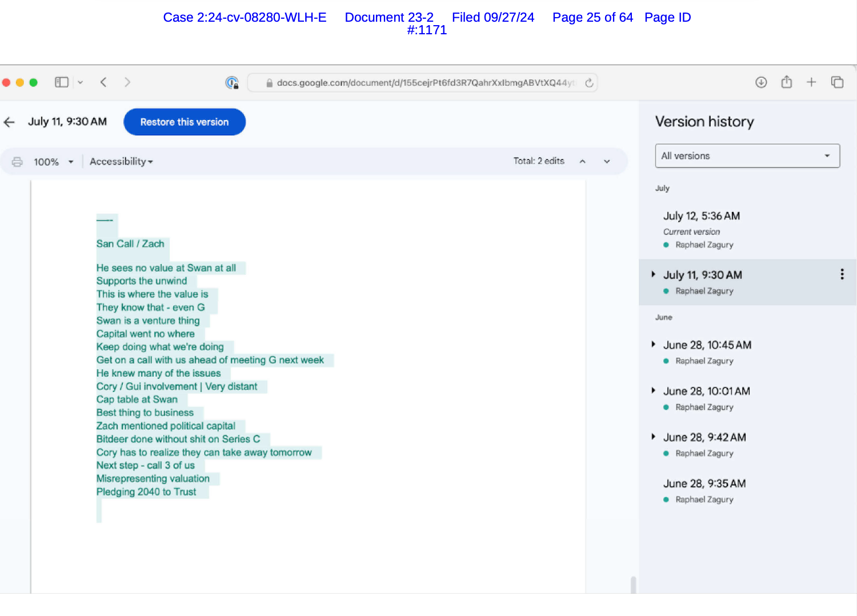
Task: Click the line 'Swan is a venture thing'
Action: click(x=148, y=321)
